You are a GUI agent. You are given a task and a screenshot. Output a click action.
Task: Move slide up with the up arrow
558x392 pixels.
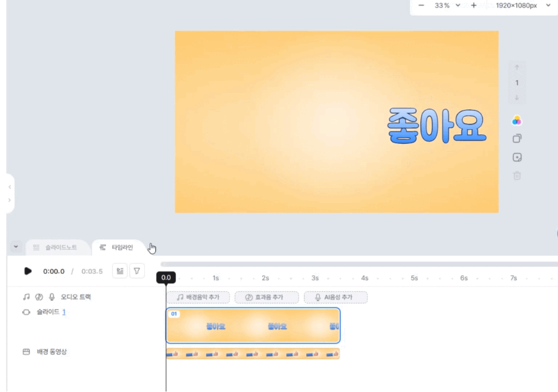pos(517,68)
